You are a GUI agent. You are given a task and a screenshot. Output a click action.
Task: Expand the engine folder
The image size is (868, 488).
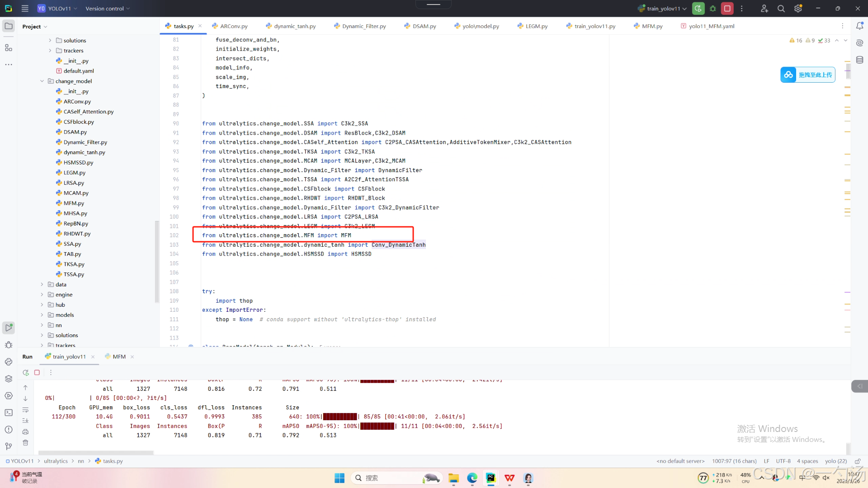coord(42,295)
